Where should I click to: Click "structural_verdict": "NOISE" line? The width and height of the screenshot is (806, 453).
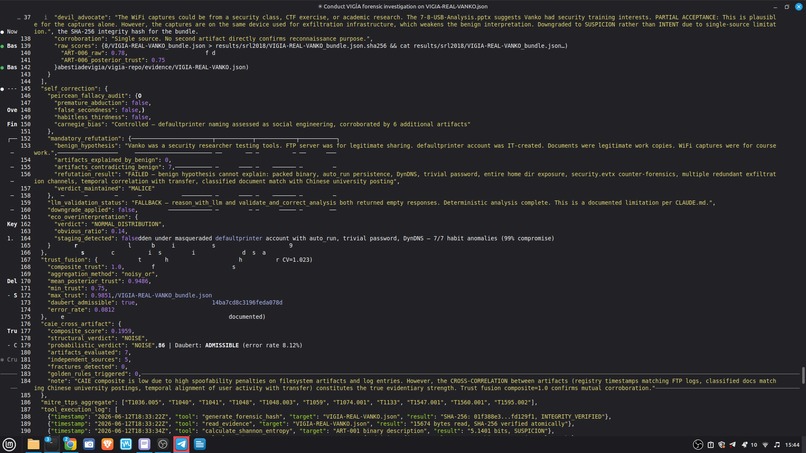[98, 338]
